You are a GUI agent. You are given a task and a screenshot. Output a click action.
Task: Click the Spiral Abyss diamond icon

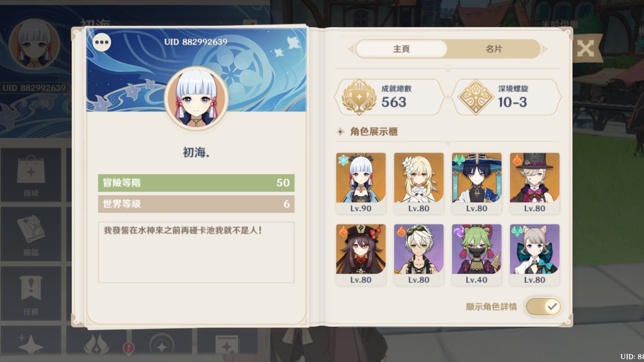point(476,97)
